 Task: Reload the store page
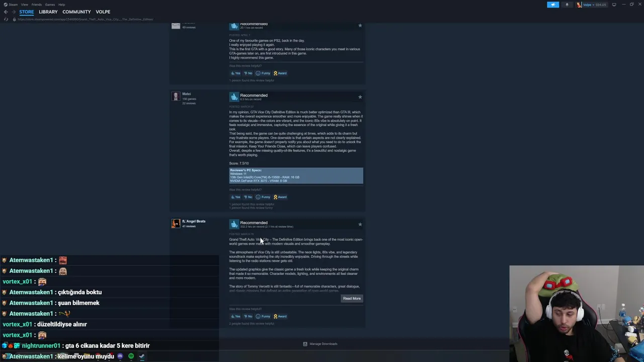(x=6, y=19)
